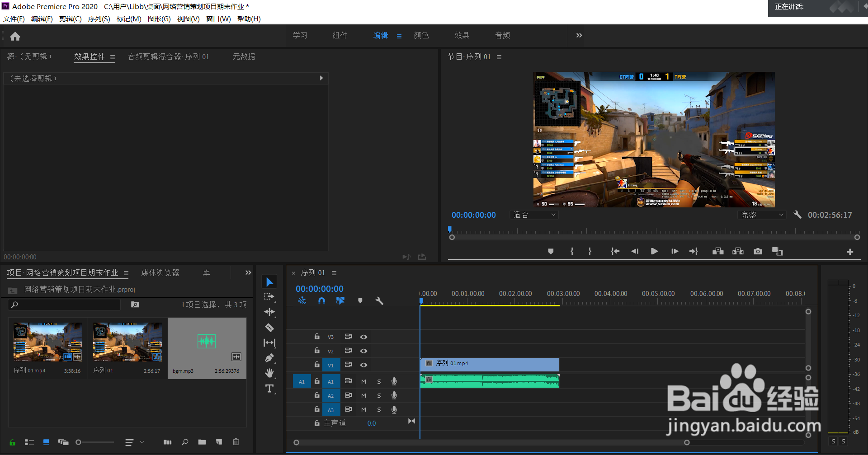Click the Home icon
Viewport: 868px width, 455px height.
15,36
